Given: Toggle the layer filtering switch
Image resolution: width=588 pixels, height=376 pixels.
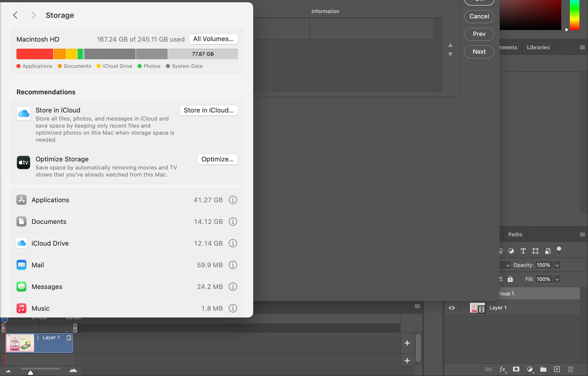Looking at the screenshot, I should 559,250.
